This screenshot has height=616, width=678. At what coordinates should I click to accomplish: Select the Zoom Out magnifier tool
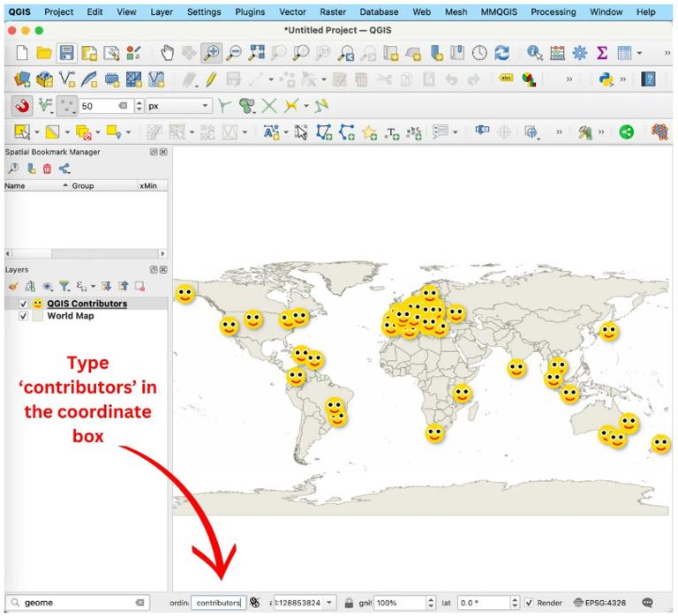tap(234, 53)
